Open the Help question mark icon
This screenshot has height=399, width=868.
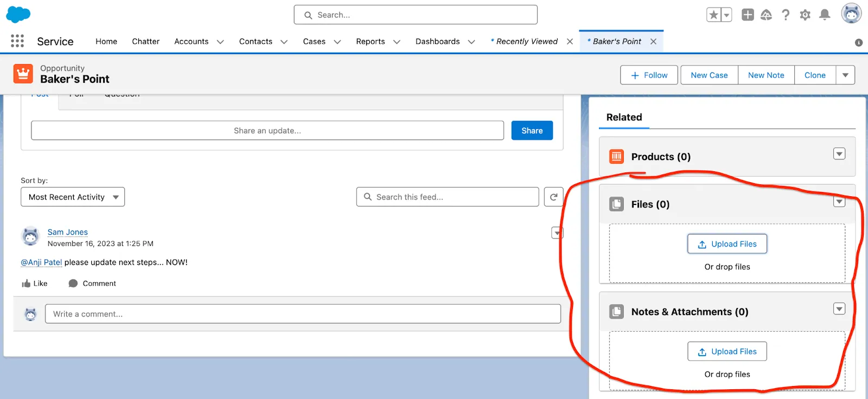pyautogui.click(x=786, y=15)
